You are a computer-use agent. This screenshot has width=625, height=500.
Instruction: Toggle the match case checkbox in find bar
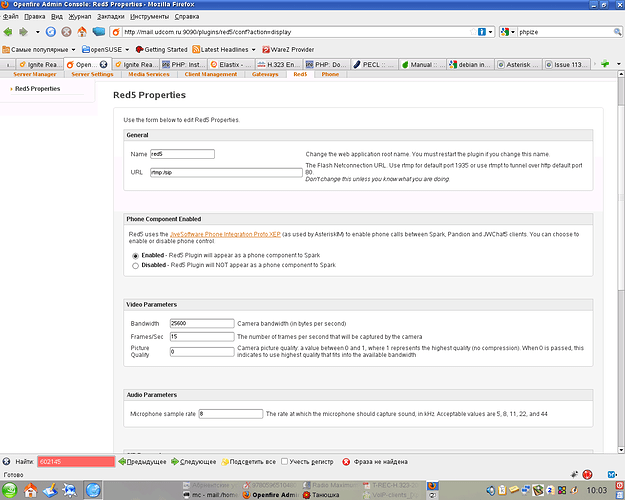pyautogui.click(x=285, y=461)
